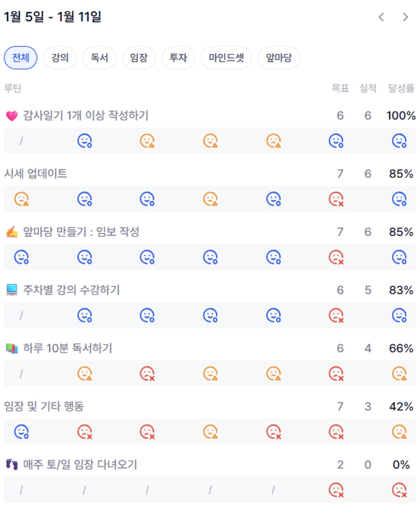
Task: Click the first orange face in 시세 업데이트 row
Action: [x=21, y=199]
